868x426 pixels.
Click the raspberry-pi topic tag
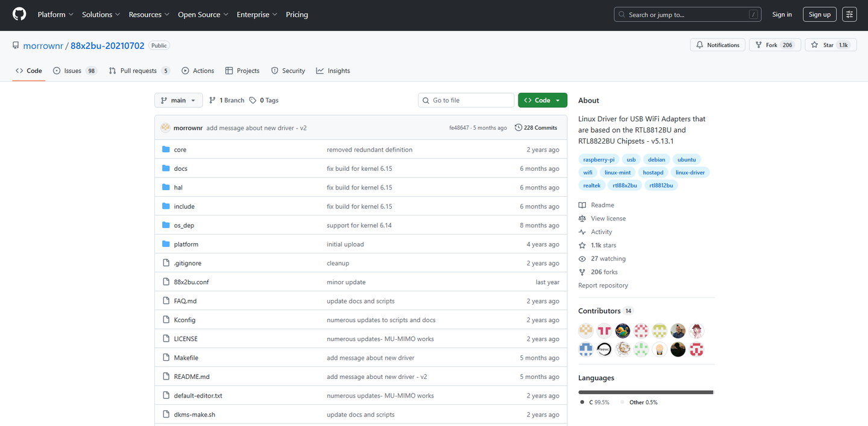pos(599,160)
